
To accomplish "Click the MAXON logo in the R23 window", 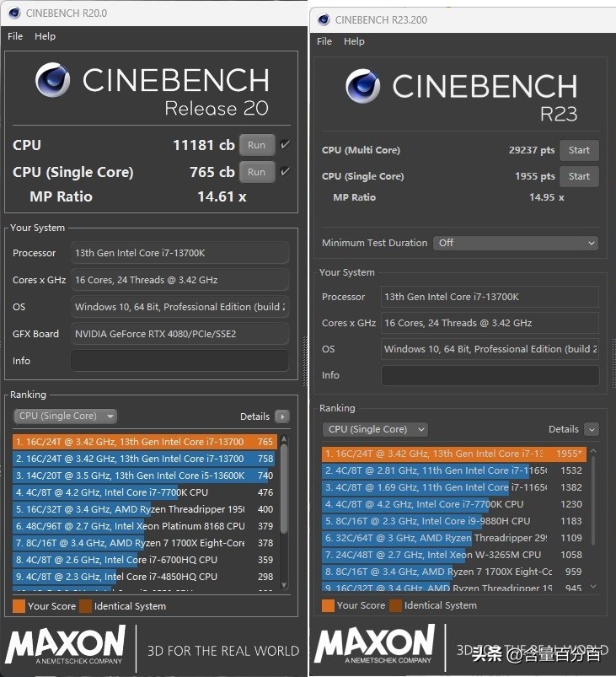I will [375, 644].
